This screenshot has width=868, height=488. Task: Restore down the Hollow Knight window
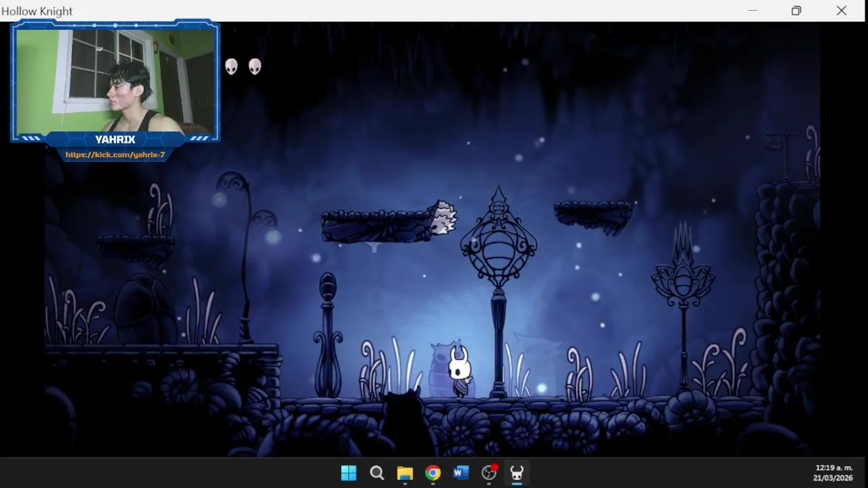[796, 10]
